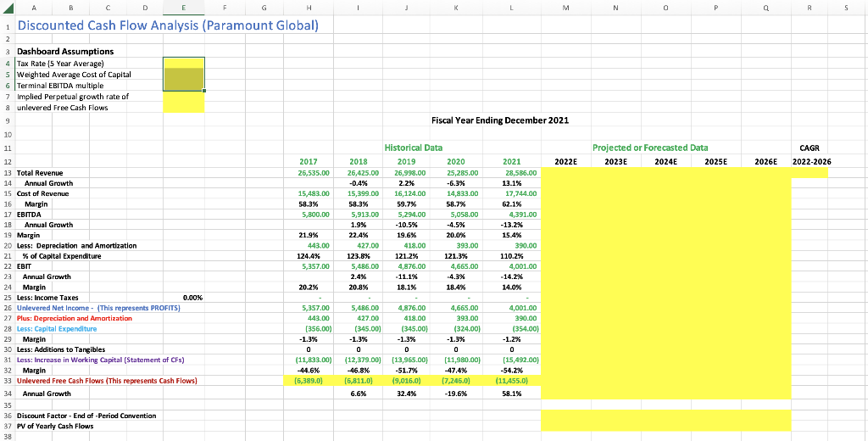Click yellow 2022E Total Revenue cell

tap(565, 173)
